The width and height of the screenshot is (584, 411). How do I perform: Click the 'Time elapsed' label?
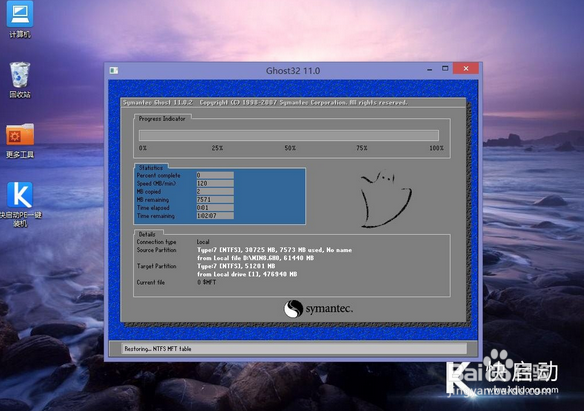click(153, 208)
